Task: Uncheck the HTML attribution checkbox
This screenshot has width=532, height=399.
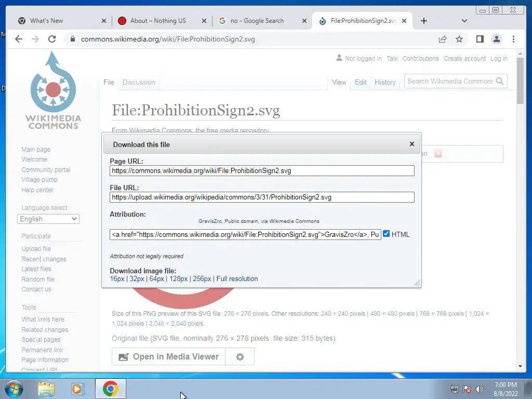Action: [386, 233]
